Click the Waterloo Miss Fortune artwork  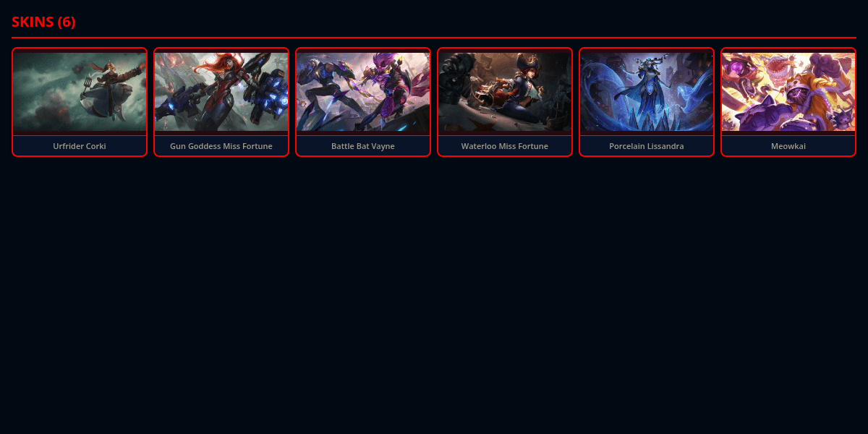(x=505, y=92)
